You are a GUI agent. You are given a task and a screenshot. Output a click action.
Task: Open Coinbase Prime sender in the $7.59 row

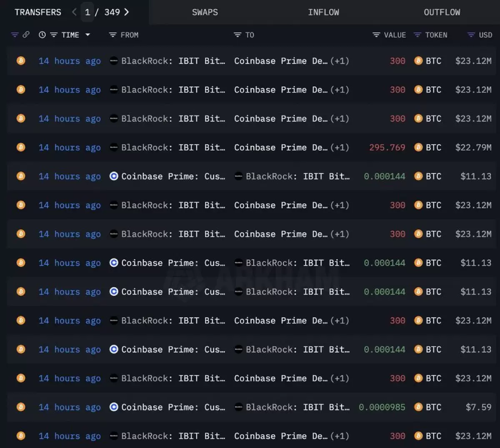173,407
